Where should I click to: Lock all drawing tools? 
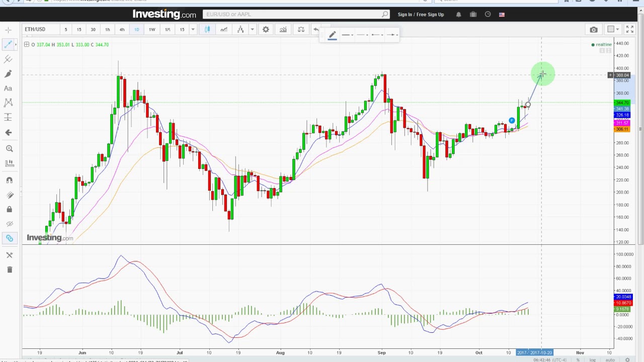tap(9, 209)
